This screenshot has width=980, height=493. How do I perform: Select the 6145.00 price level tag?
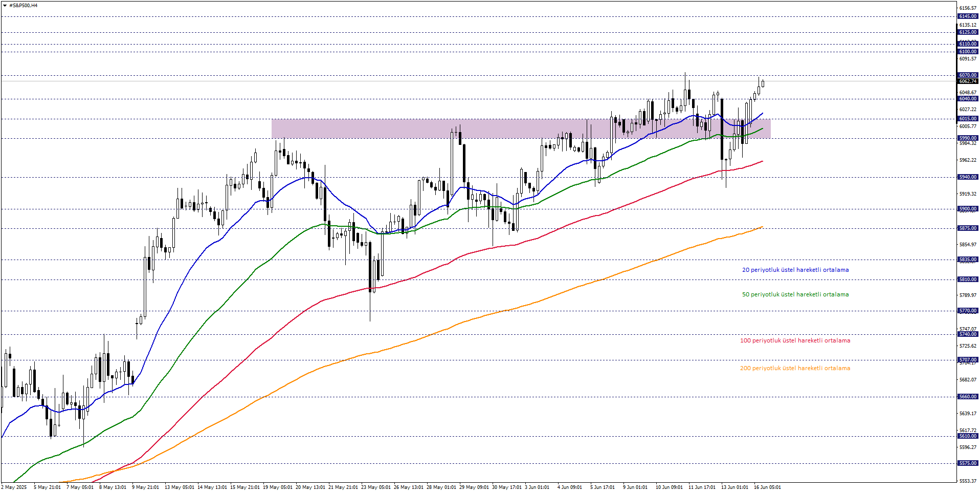(968, 16)
